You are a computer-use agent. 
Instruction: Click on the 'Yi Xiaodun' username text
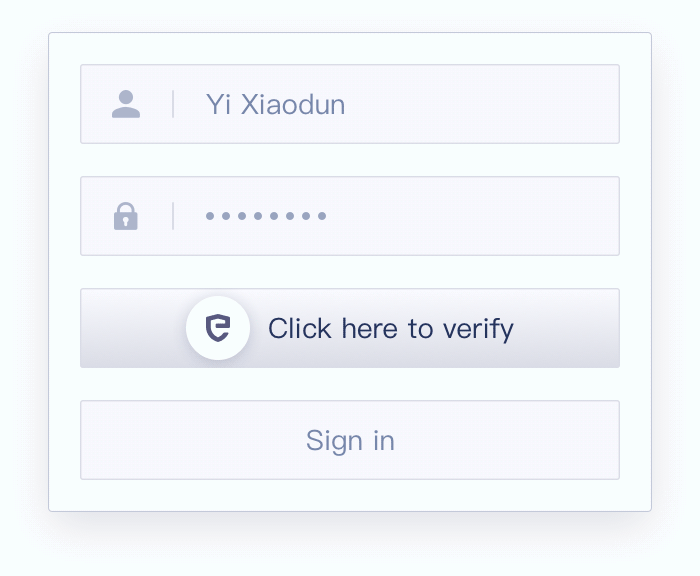[x=275, y=105]
